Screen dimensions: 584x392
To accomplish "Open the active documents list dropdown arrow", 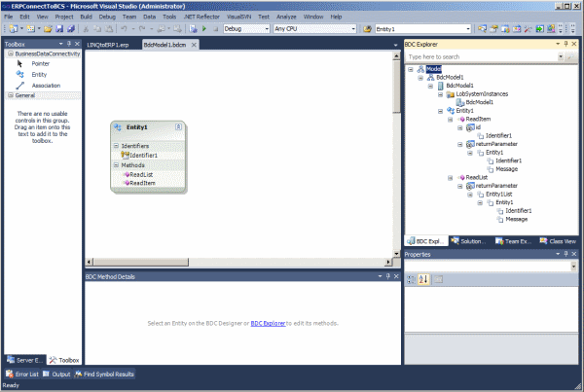I will pyautogui.click(x=395, y=45).
